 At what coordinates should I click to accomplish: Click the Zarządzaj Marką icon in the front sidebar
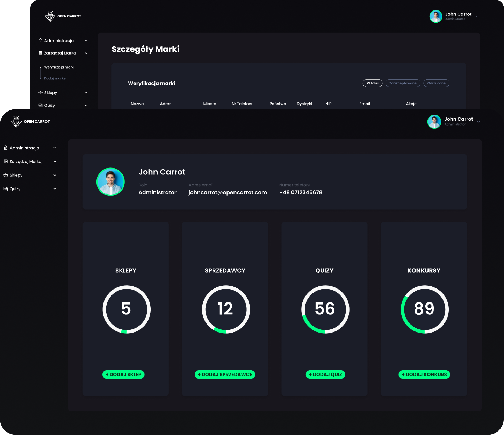[6, 162]
